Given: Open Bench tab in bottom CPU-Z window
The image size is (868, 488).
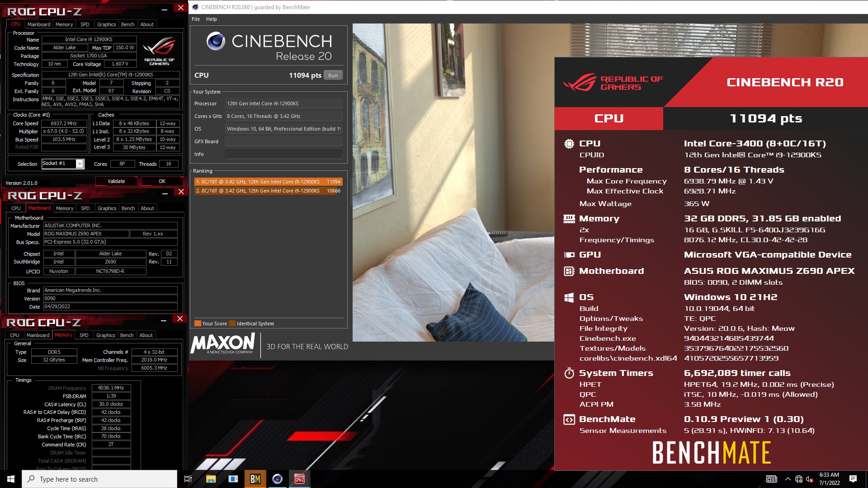Looking at the screenshot, I should coord(127,335).
